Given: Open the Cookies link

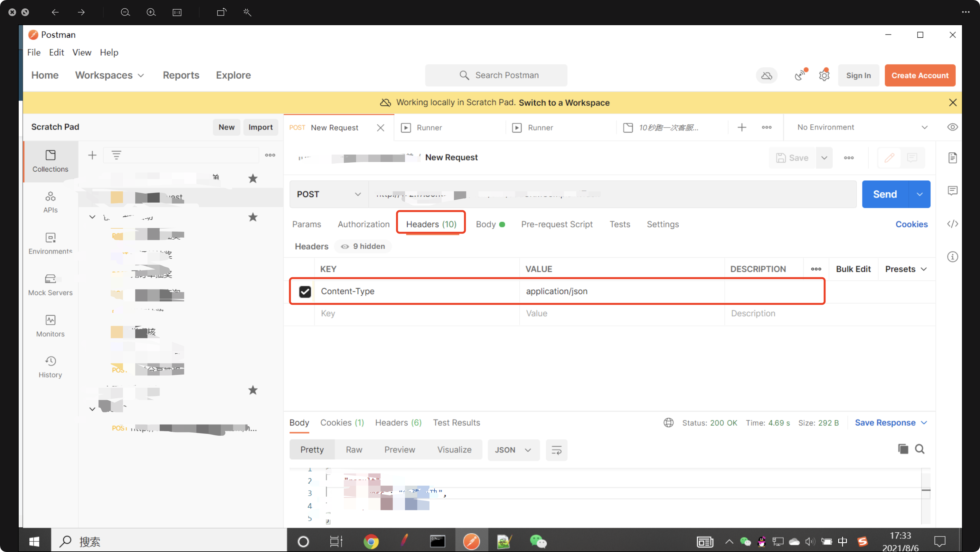Looking at the screenshot, I should point(911,224).
